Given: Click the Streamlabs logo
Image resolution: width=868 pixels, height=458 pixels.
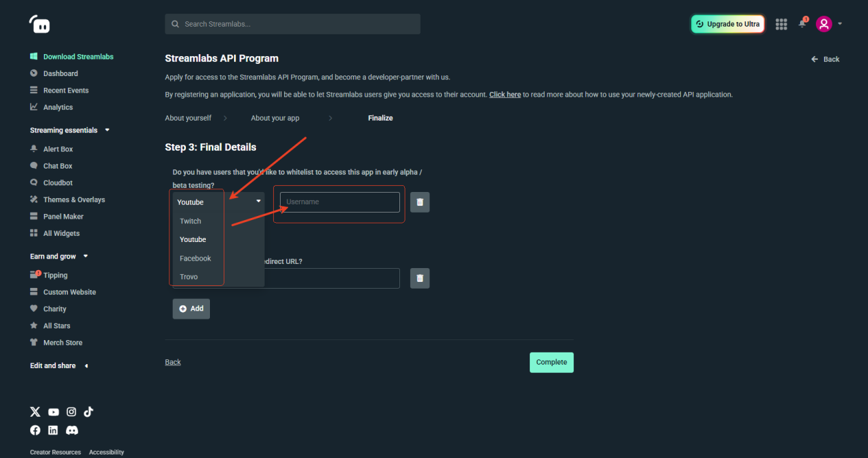Looking at the screenshot, I should point(40,24).
